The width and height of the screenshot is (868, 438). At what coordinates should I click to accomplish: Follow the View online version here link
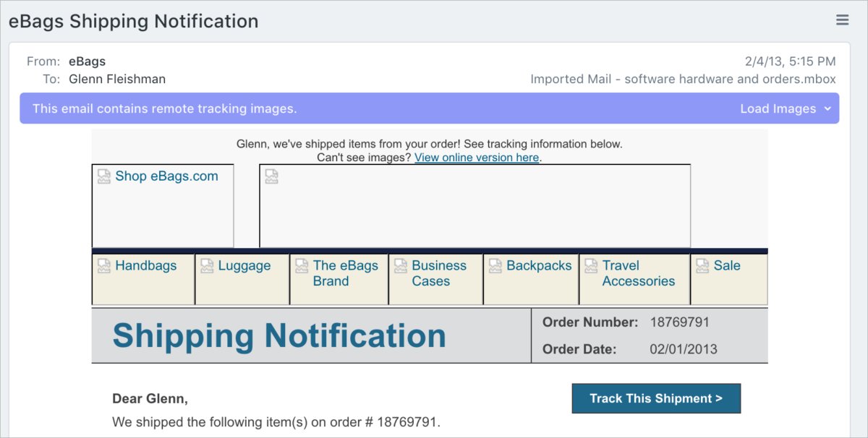click(x=477, y=158)
